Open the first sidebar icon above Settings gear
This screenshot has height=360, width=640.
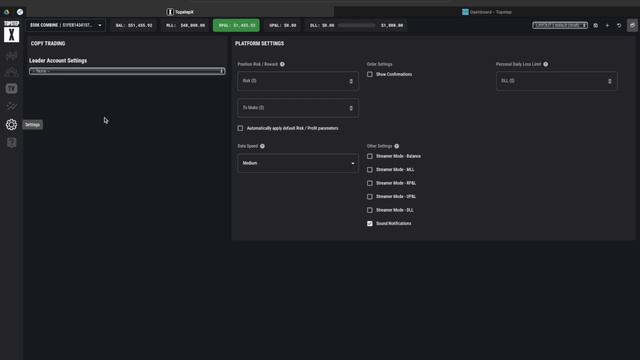(11, 107)
